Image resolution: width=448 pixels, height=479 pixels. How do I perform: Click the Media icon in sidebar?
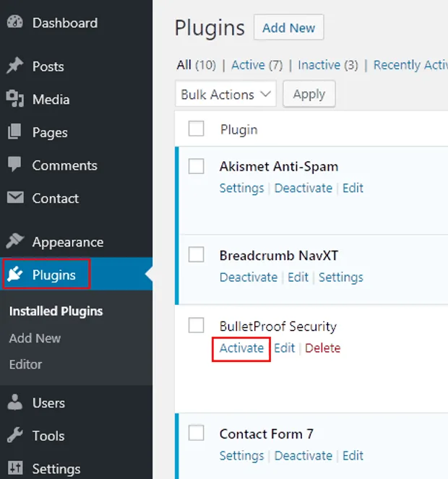click(14, 99)
